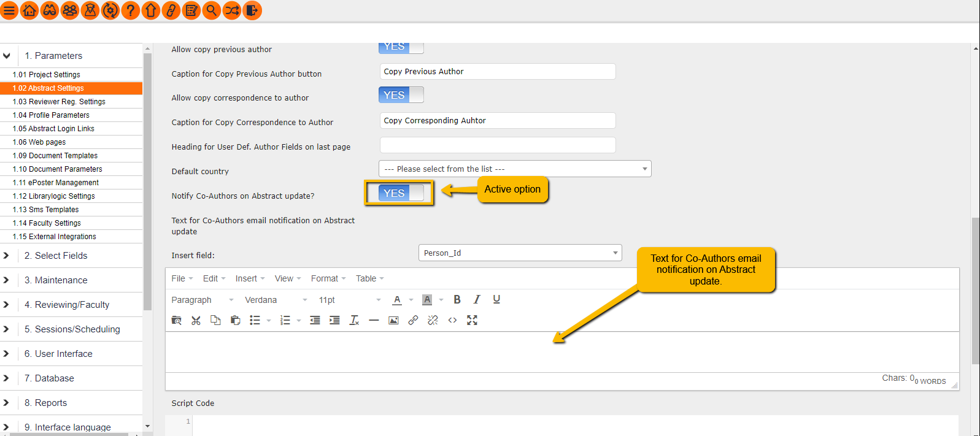This screenshot has width=980, height=436.
Task: Open the Insert field Person_Id dropdown
Action: (x=520, y=253)
